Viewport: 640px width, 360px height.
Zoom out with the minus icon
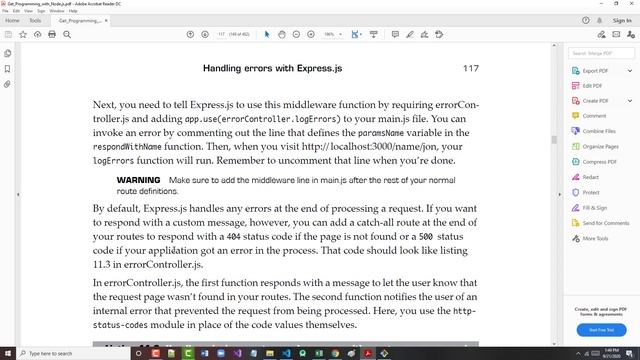(296, 35)
